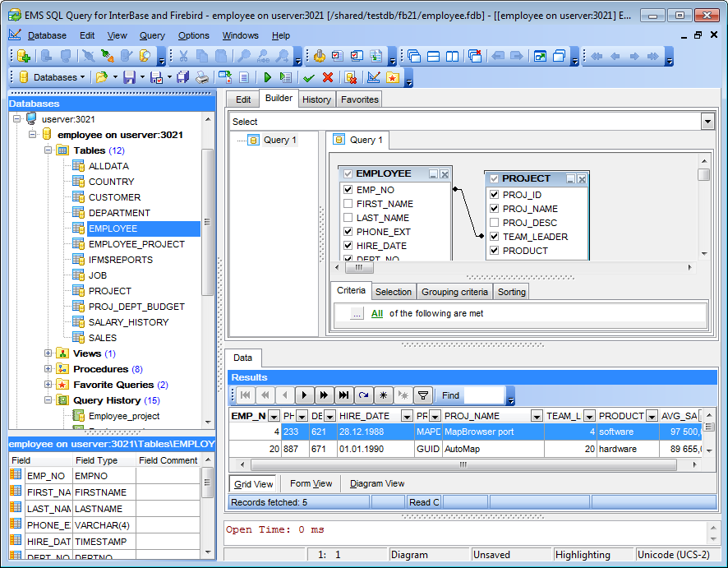Switch to the History tab

[x=316, y=99]
